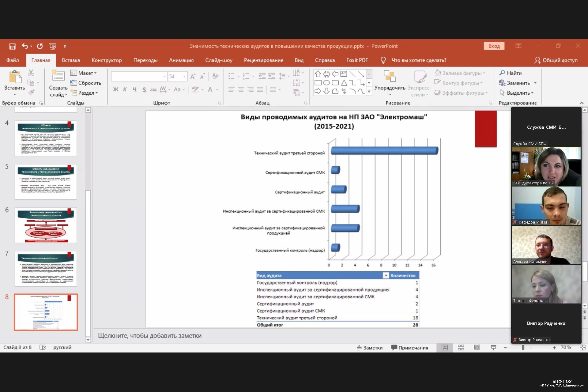
Task: Center text in the paragraph group
Action: [241, 89]
